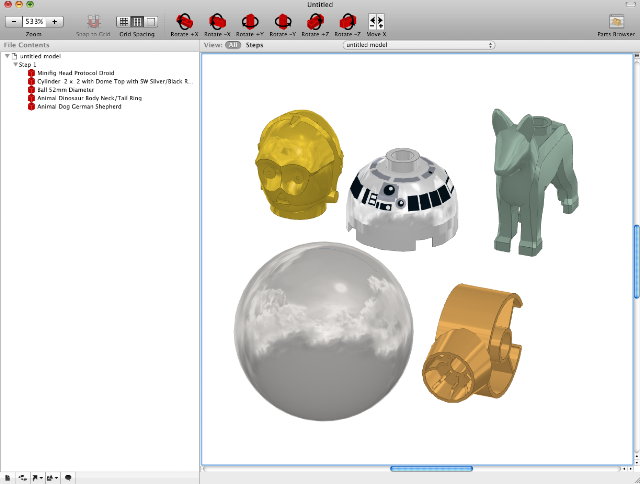Click the Rotate -Z icon
This screenshot has height=484, width=640.
tap(348, 22)
